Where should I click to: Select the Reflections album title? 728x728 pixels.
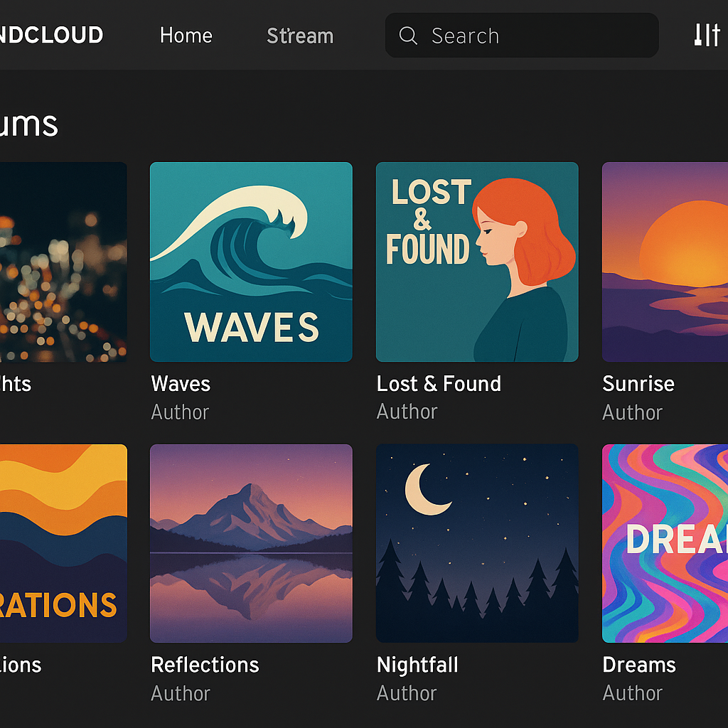point(205,665)
